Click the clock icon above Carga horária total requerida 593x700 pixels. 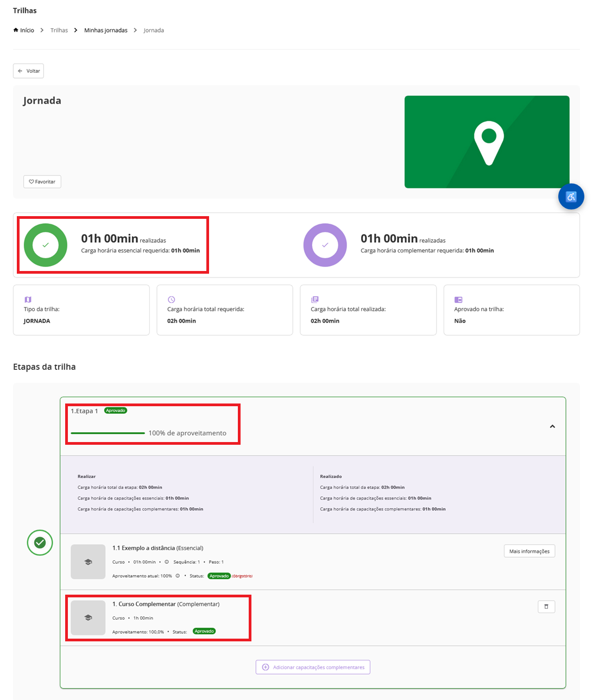171,299
